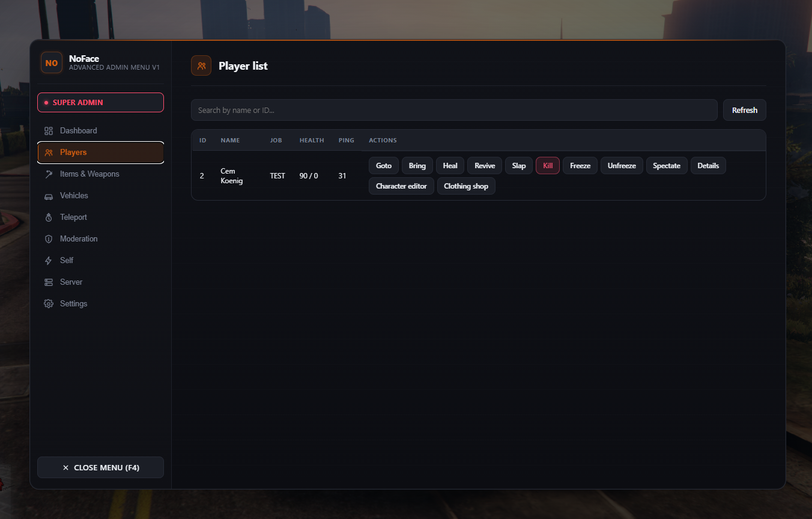Click the NO logo badge
This screenshot has width=812, height=519.
pyautogui.click(x=52, y=63)
